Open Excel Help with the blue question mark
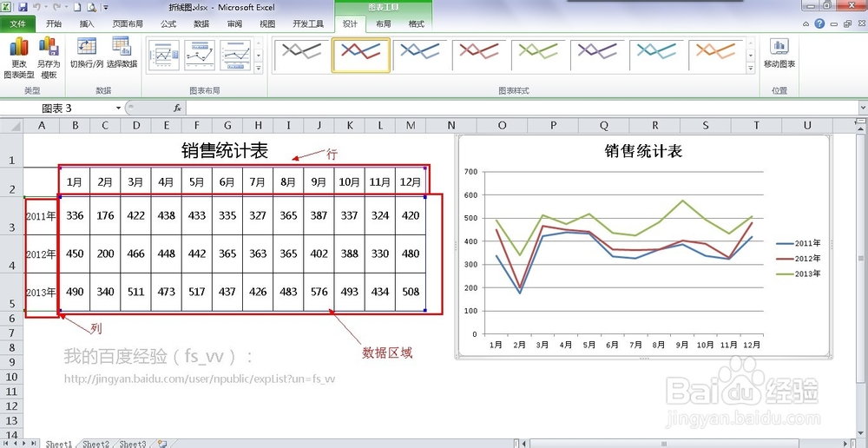Screen dimensions: 868x448 [x=820, y=23]
